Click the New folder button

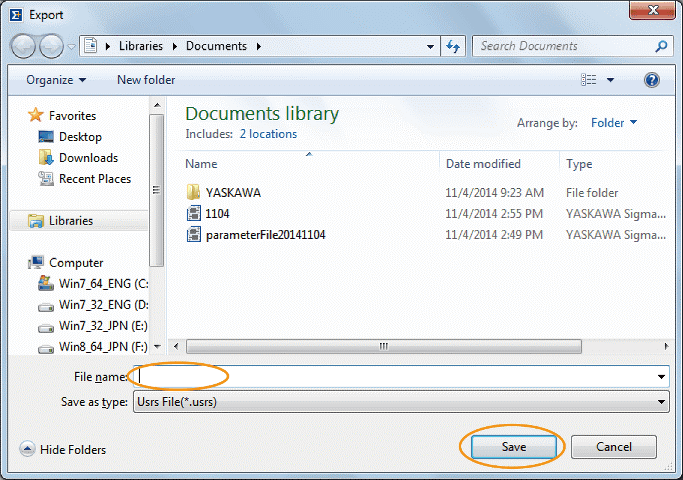tap(146, 80)
